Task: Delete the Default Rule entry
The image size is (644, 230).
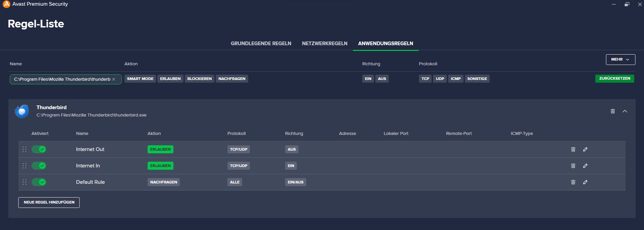Action: [x=573, y=182]
